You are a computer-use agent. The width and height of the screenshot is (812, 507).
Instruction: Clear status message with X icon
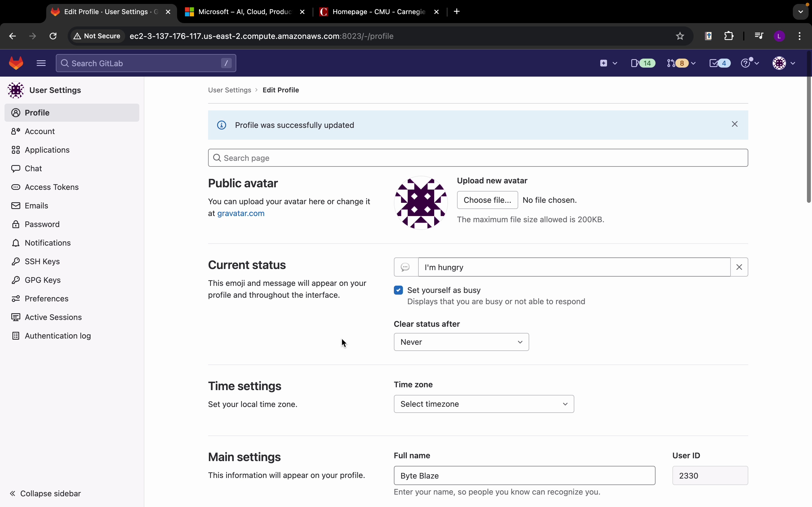pos(739,267)
